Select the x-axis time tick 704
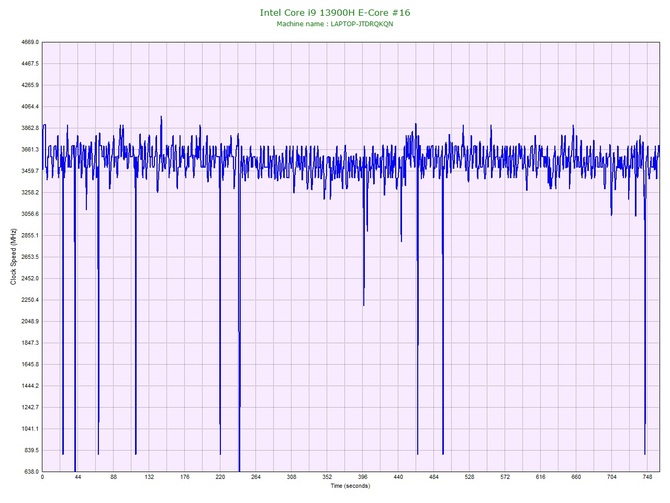The width and height of the screenshot is (670, 503). 612,477
